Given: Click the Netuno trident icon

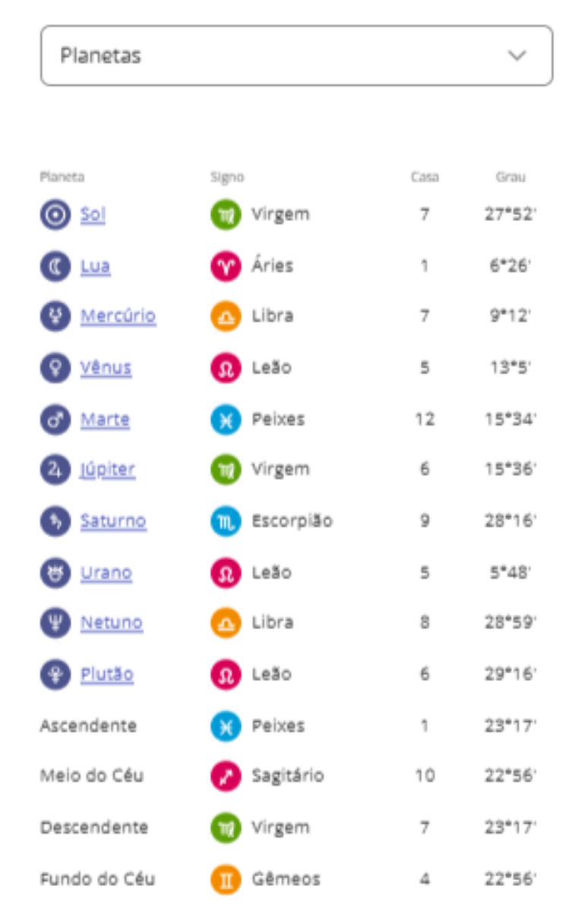Looking at the screenshot, I should pos(55,623).
